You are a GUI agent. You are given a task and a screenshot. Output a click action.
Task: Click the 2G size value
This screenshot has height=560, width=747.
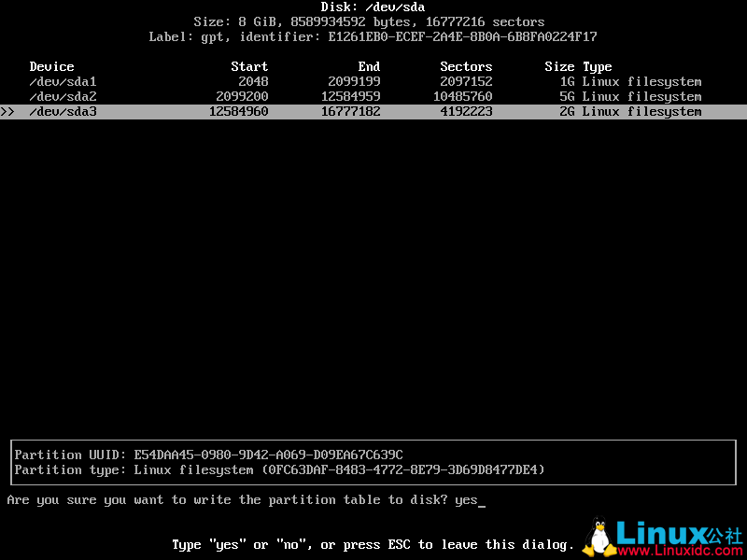tap(567, 111)
